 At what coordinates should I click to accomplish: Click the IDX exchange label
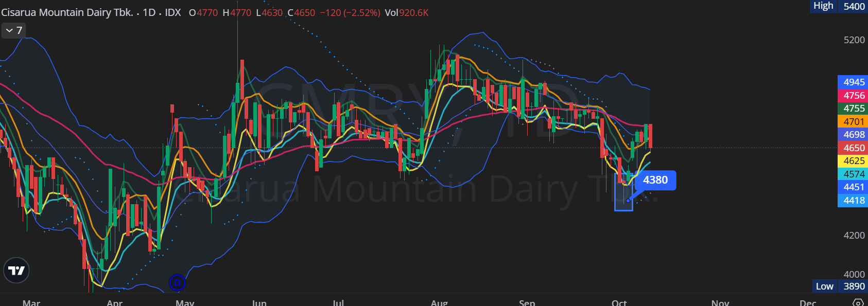[x=173, y=12]
